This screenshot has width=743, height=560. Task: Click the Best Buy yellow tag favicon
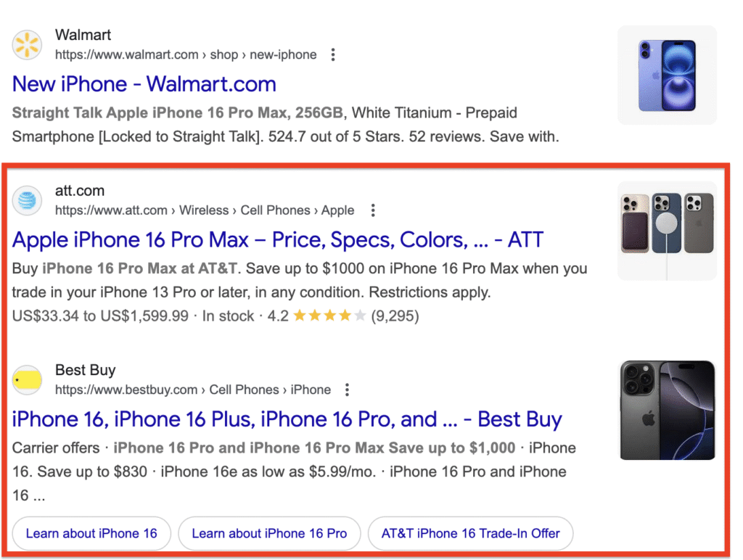point(27,380)
